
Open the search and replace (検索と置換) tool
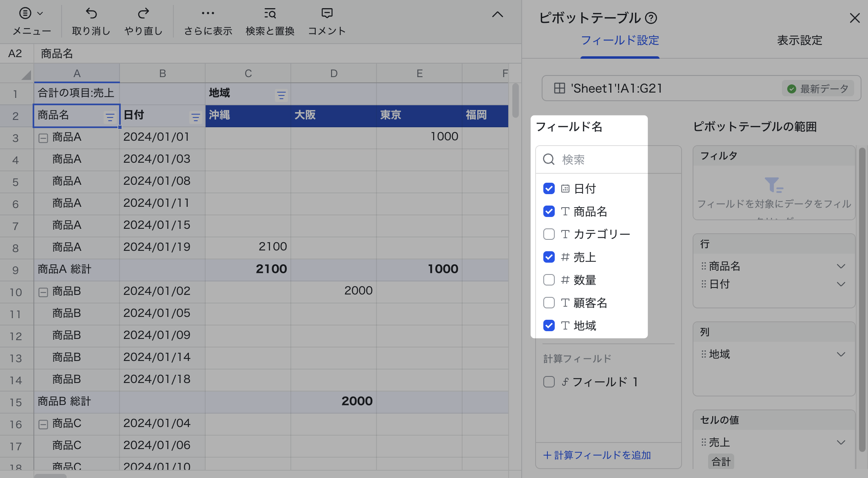pyautogui.click(x=270, y=14)
